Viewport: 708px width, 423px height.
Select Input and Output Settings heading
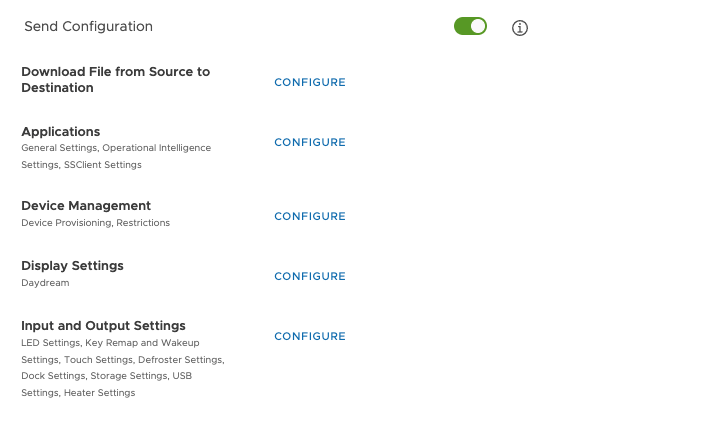coord(103,325)
